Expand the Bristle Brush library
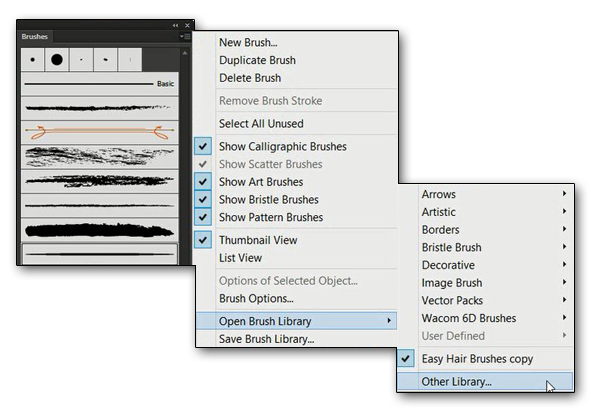This screenshot has height=410, width=600. [485, 247]
